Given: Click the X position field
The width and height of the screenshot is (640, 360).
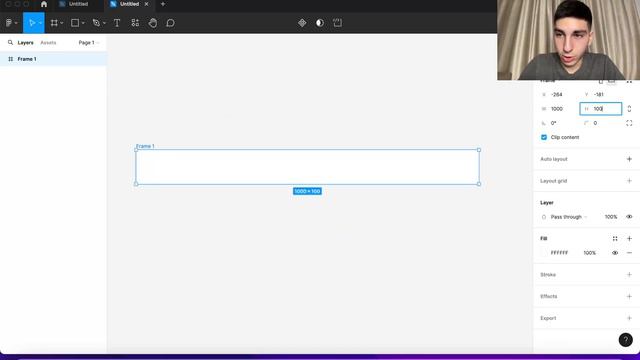Looking at the screenshot, I should coord(558,94).
